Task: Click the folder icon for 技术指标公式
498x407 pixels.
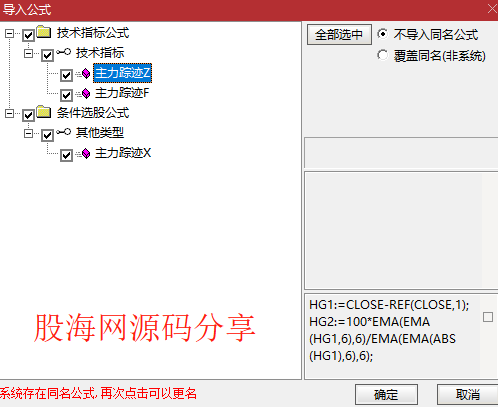Action: click(x=44, y=32)
